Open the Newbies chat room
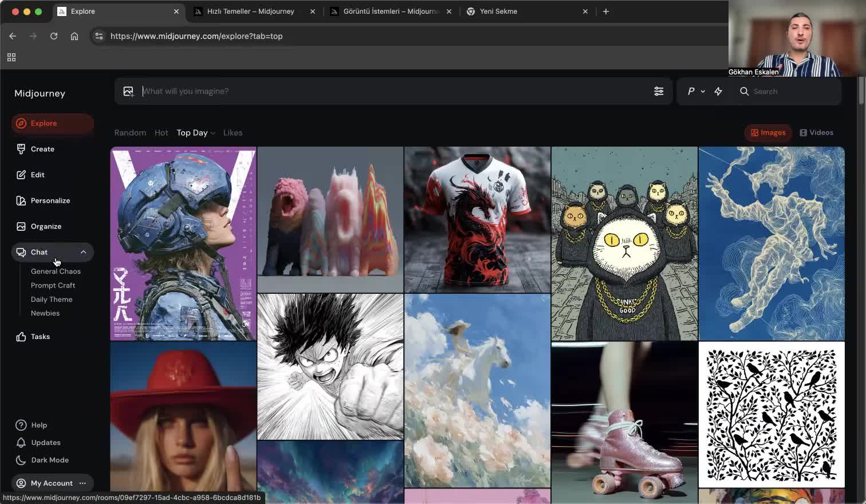The height and width of the screenshot is (504, 866). click(x=45, y=313)
